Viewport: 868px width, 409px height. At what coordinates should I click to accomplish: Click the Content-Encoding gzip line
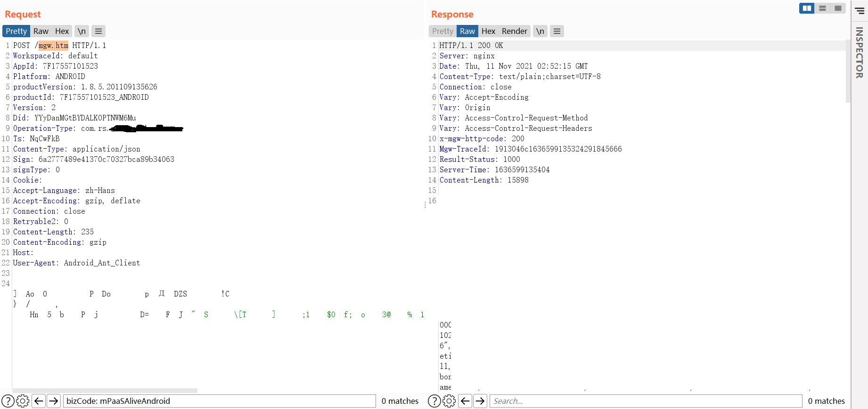click(59, 242)
